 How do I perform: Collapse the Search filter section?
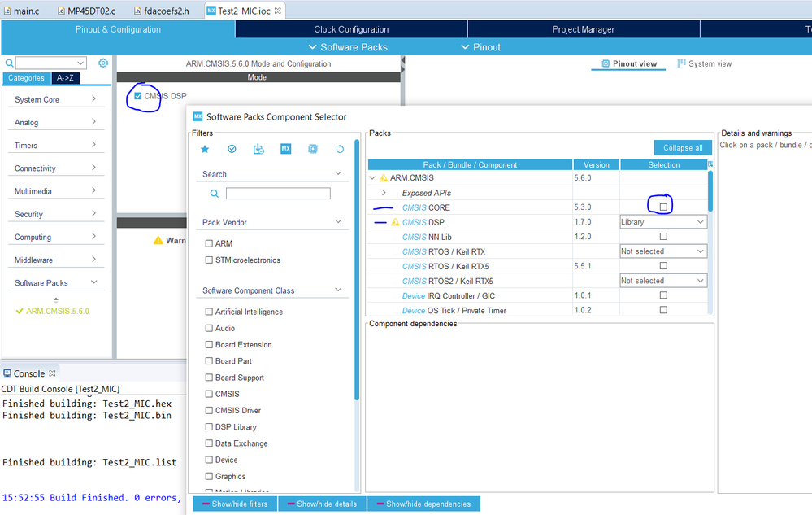pyautogui.click(x=338, y=173)
